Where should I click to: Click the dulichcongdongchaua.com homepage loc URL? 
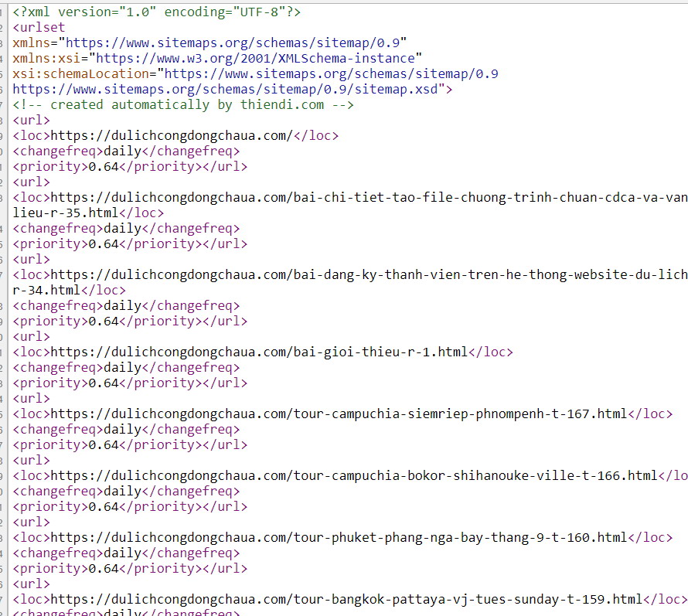tap(172, 135)
